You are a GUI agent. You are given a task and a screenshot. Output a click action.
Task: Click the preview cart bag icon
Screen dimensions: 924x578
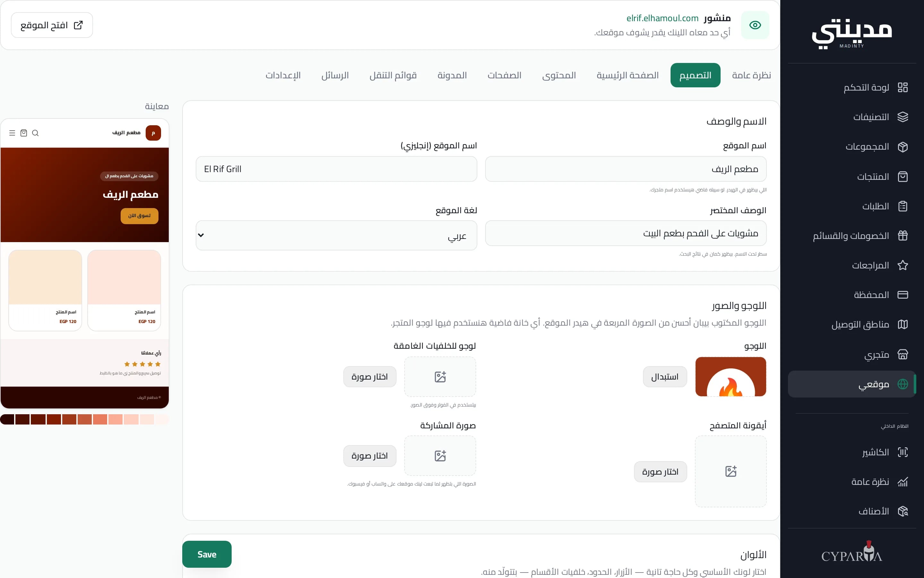pyautogui.click(x=24, y=133)
